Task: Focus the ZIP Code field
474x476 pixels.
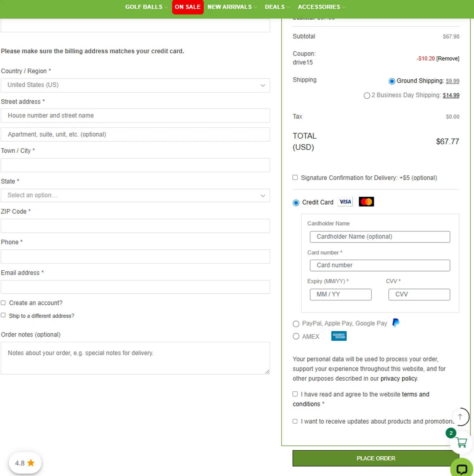Action: point(135,226)
